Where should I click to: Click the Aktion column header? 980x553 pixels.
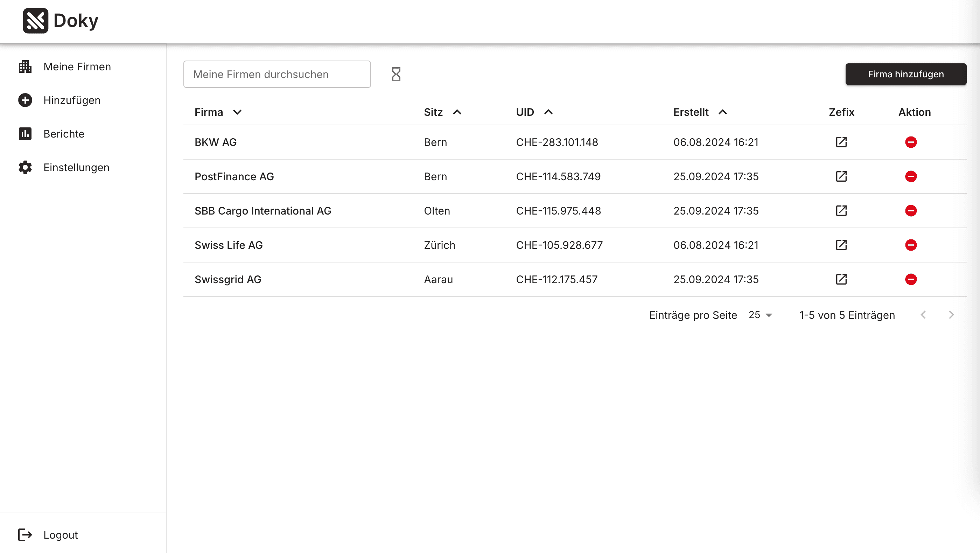(x=915, y=112)
